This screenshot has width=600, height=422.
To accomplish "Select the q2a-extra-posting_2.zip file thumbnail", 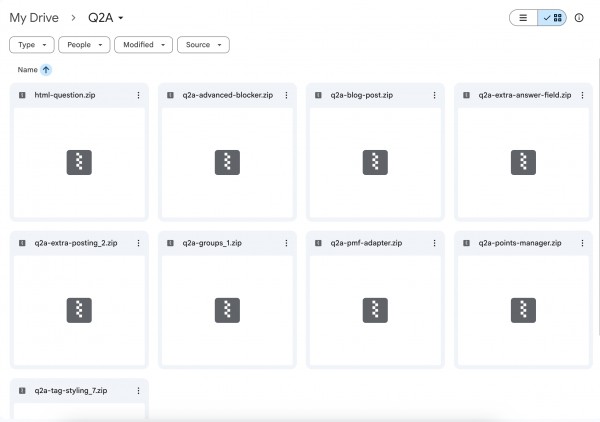I will click(79, 310).
